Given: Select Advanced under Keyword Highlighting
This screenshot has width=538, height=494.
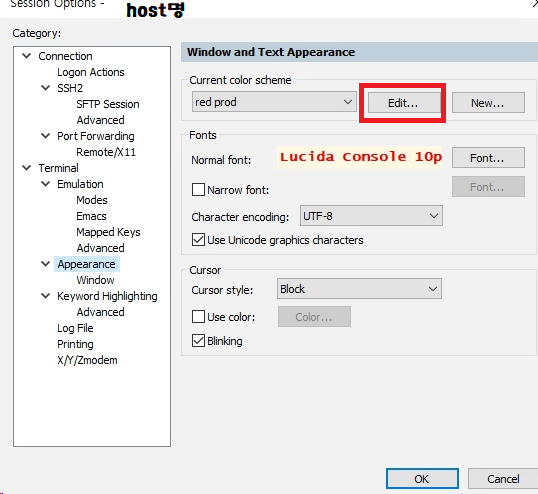Looking at the screenshot, I should [x=100, y=312].
